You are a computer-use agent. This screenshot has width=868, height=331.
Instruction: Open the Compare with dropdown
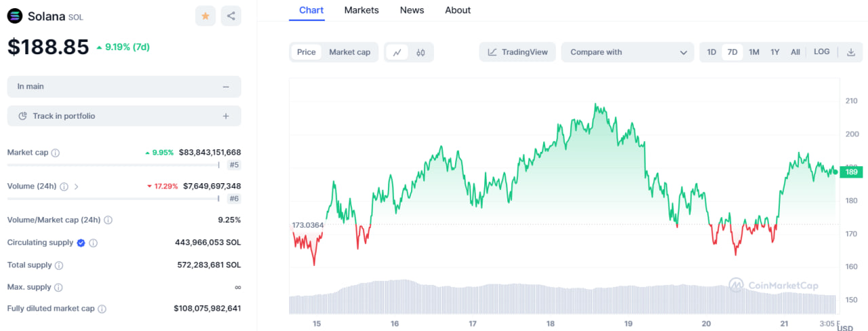pos(627,52)
